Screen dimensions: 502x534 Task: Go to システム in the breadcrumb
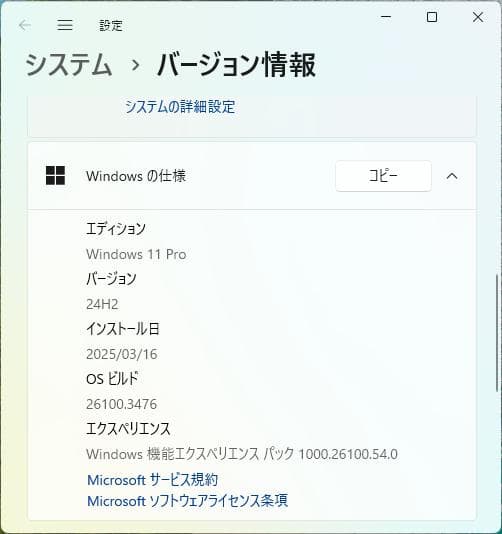(69, 65)
